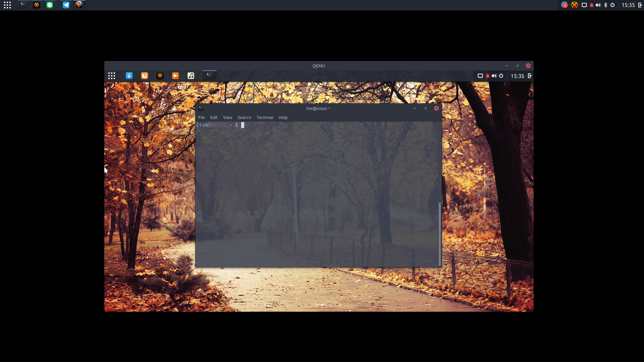Click the terminal window icon in title bar
The height and width of the screenshot is (362, 644).
point(201,108)
